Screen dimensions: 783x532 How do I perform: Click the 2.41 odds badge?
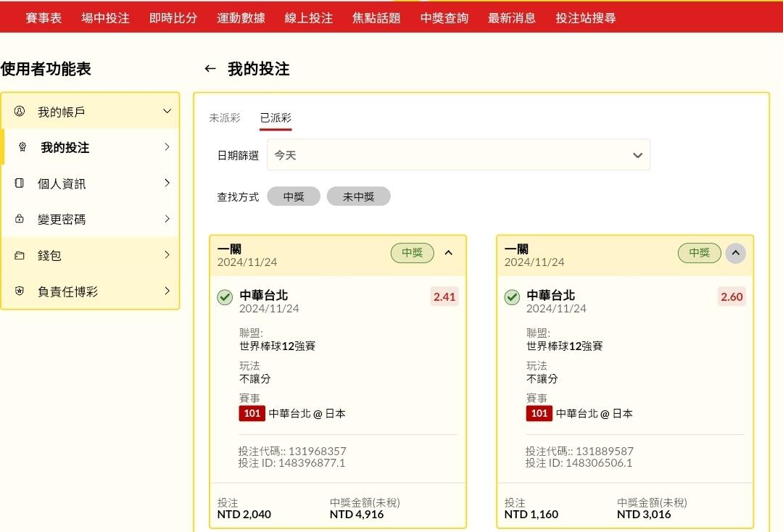[444, 296]
